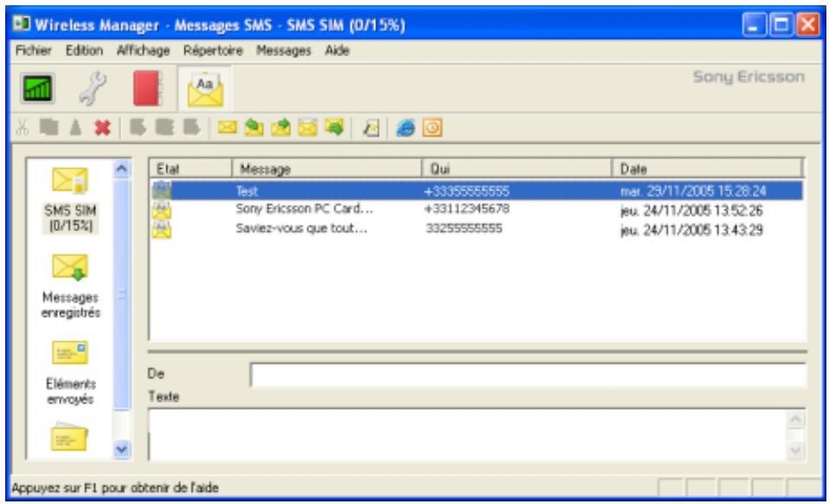Click sender number 33255555555
The height and width of the screenshot is (504, 829).
click(464, 229)
